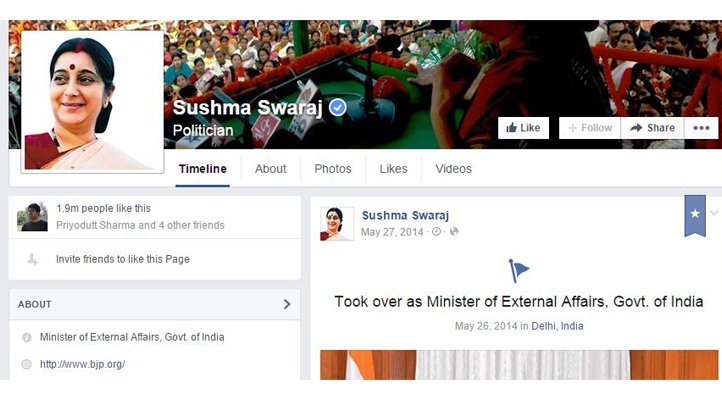Open the Photos tab
This screenshot has height=400, width=722.
click(333, 169)
